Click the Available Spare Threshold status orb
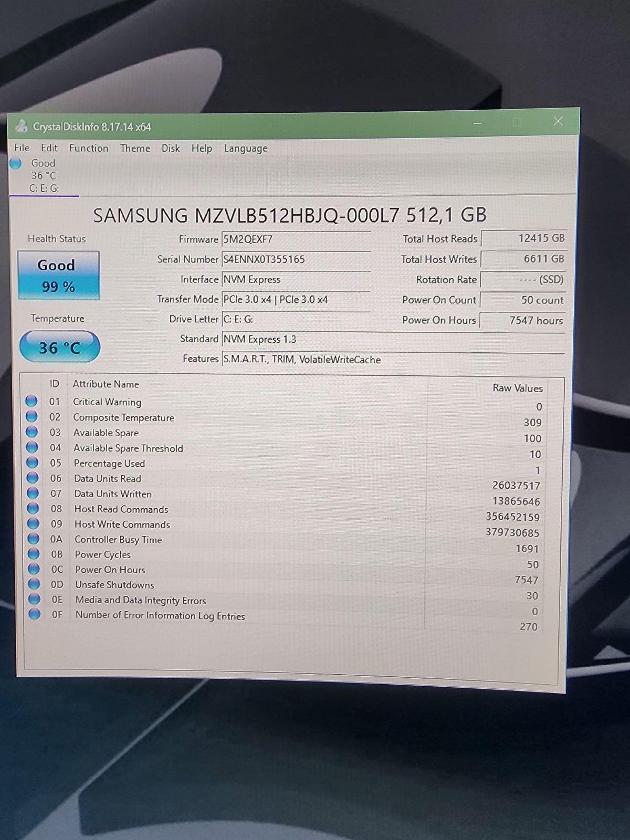630x840 pixels. [x=32, y=447]
